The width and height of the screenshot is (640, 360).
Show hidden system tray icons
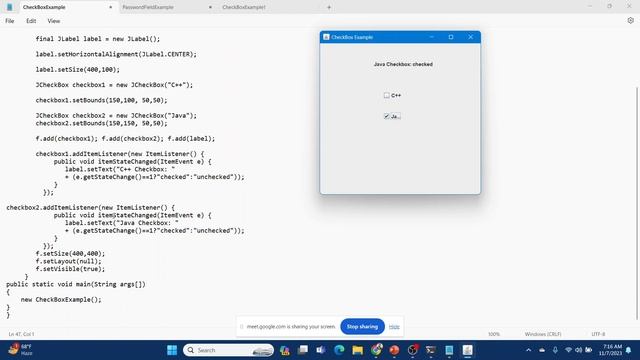(x=529, y=350)
